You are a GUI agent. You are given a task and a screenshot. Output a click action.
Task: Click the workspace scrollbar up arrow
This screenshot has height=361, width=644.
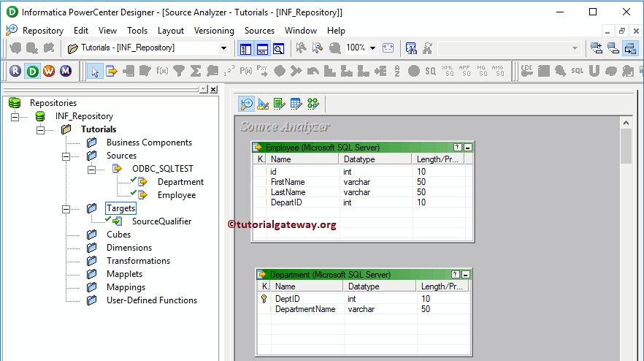coord(626,123)
